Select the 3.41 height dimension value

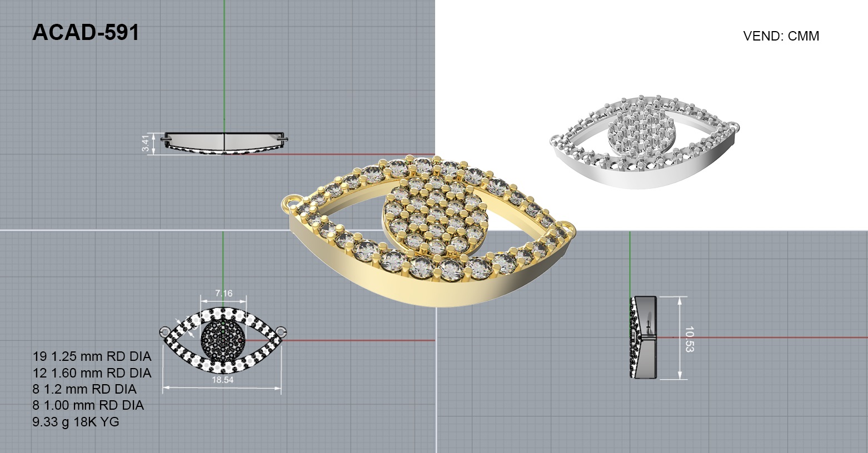coord(146,144)
